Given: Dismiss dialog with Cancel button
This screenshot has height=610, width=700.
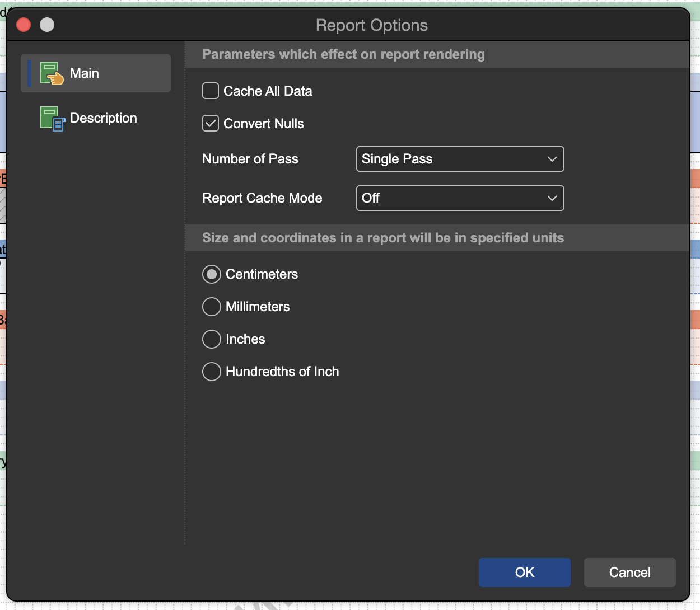Looking at the screenshot, I should (x=630, y=573).
